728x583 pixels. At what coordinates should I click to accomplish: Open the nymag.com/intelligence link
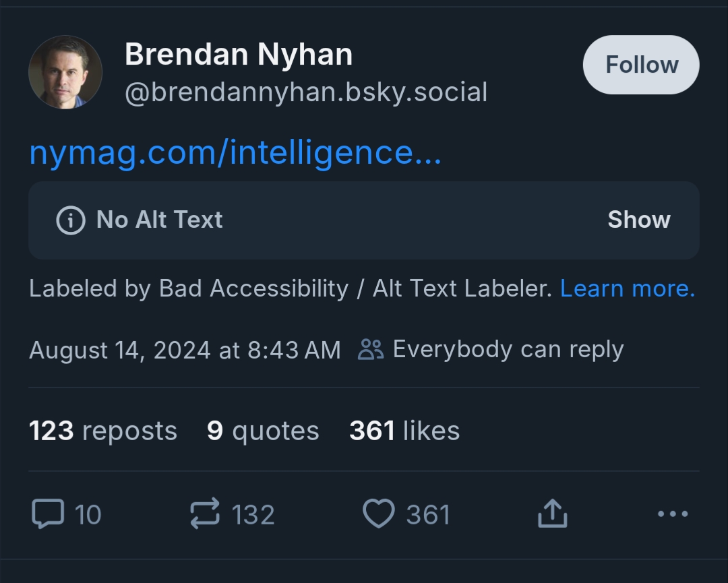235,153
